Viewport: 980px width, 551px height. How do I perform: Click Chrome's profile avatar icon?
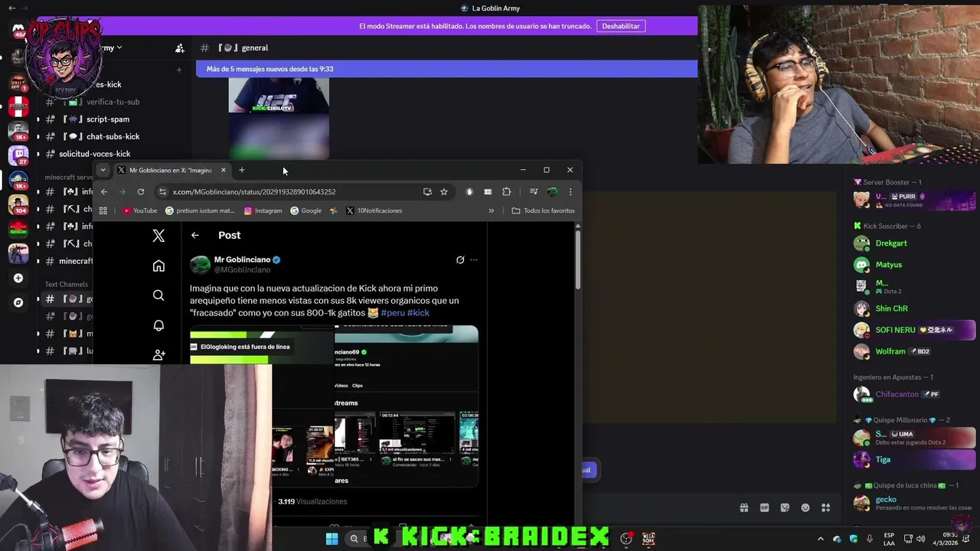pos(552,191)
